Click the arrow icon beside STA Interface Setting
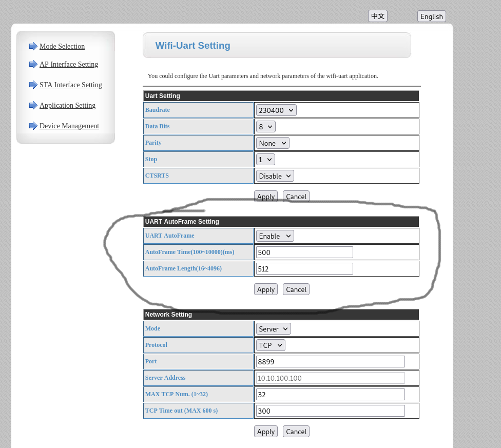501x448 pixels. click(x=33, y=85)
